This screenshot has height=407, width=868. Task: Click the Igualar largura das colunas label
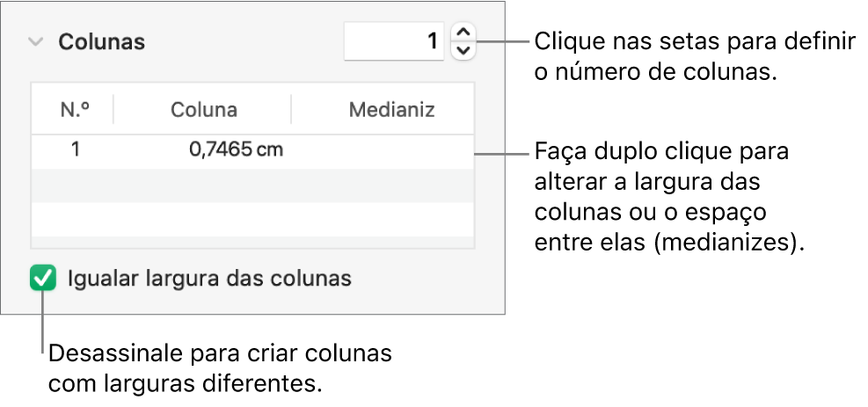[x=209, y=280]
